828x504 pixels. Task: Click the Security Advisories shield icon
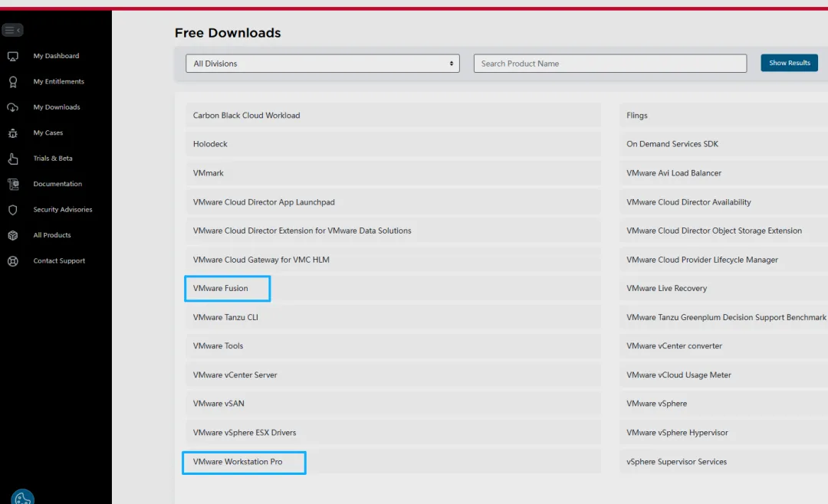pos(13,210)
